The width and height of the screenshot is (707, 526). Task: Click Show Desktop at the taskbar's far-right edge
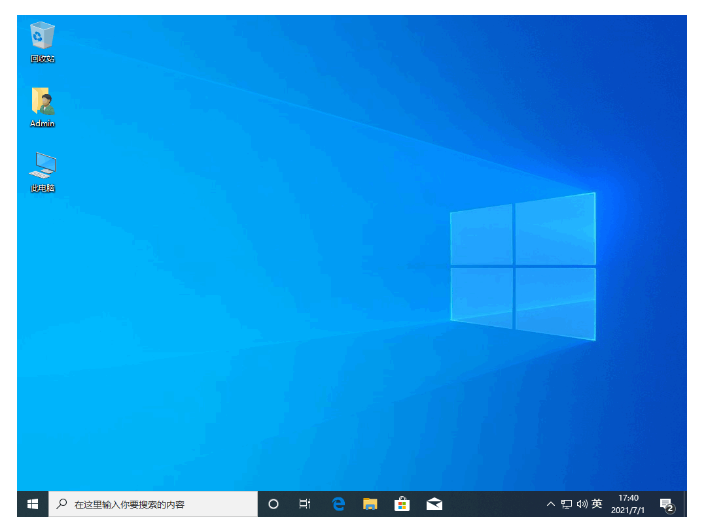tap(686, 504)
